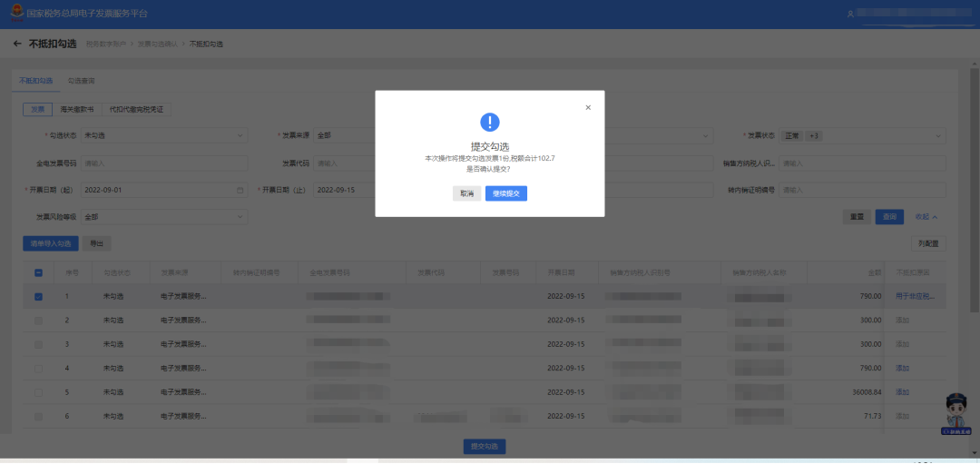980x464 pixels.
Task: Click the tax bureau logo in header
Action: [x=14, y=14]
